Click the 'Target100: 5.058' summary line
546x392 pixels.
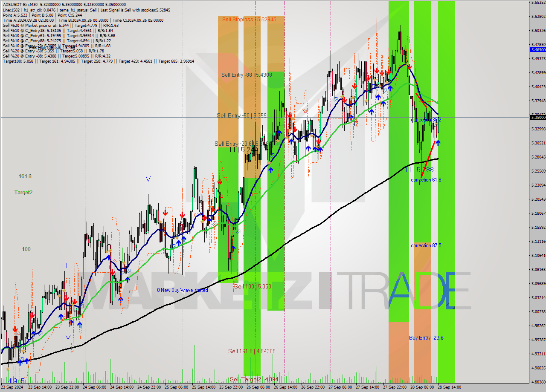(x=99, y=61)
